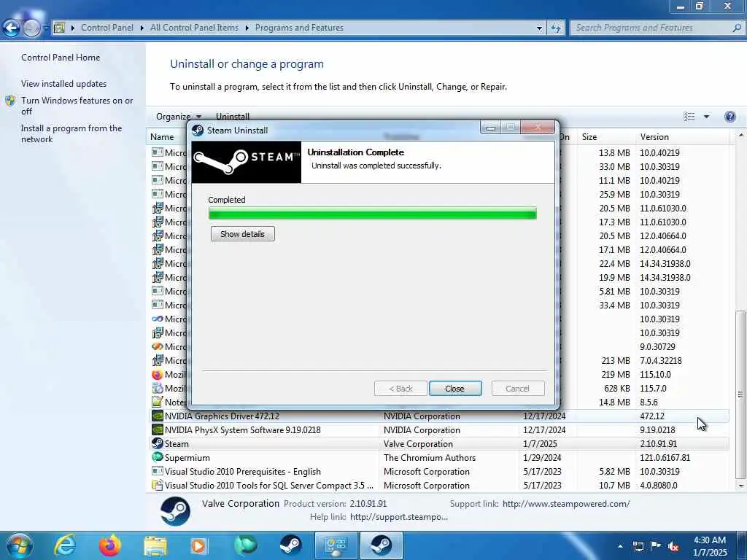Open help link support.steampo...

click(399, 517)
